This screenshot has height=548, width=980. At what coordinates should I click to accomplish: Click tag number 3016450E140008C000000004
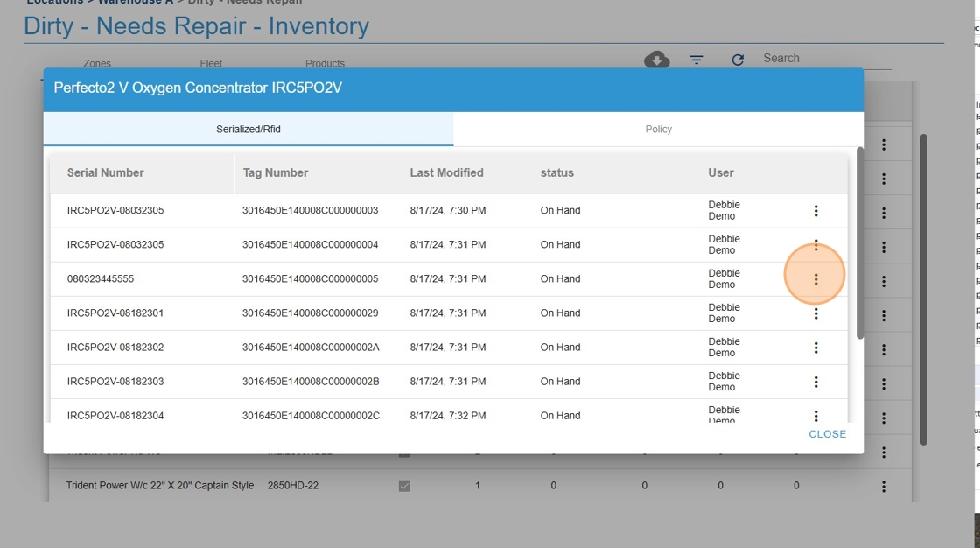311,244
